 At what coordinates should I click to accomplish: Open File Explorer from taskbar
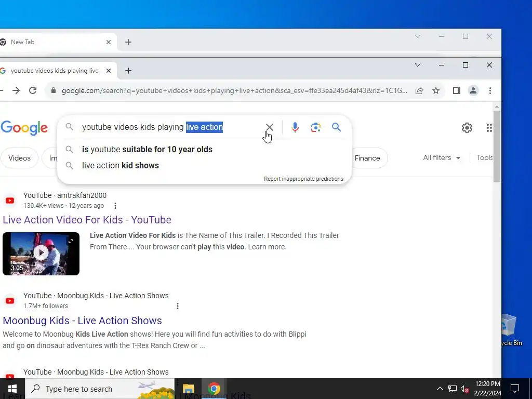(188, 389)
